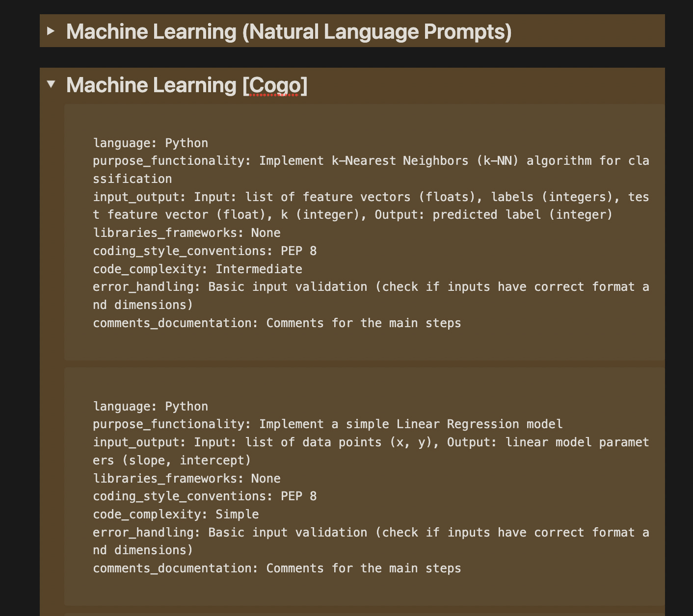The width and height of the screenshot is (693, 616).
Task: Click the Machine Learning (Natural Language Prompts) title
Action: click(290, 31)
